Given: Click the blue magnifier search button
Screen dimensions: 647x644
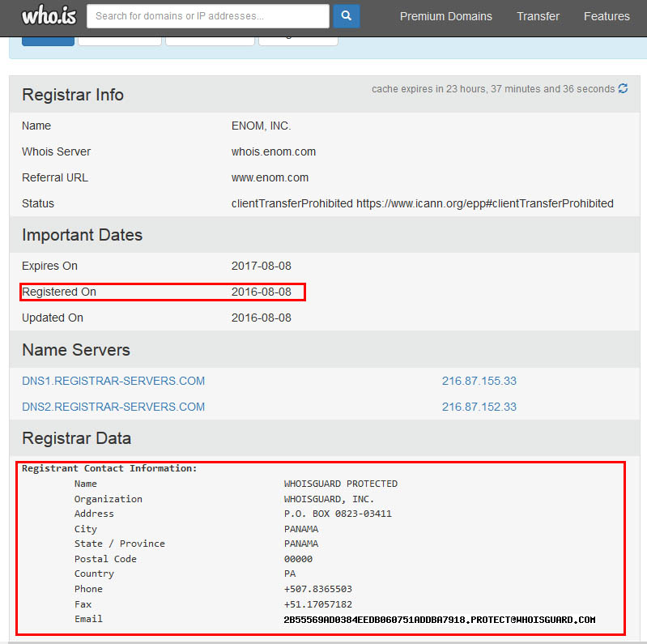Looking at the screenshot, I should pos(347,16).
